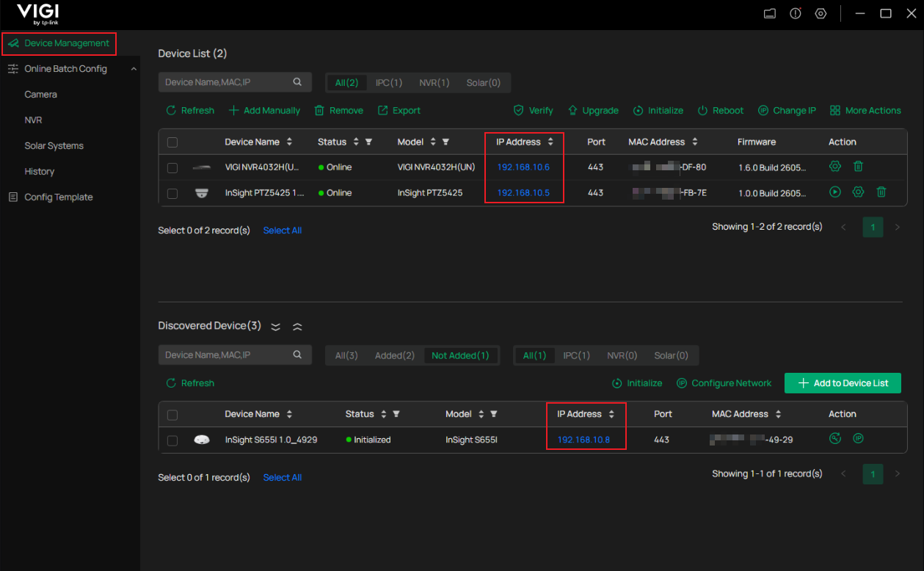924x571 pixels.
Task: Click Add to Device List button
Action: (x=843, y=383)
